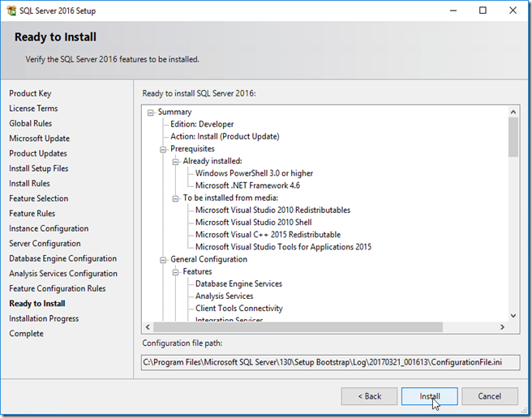
Task: Select Visual Studio 2010 Redistributables row
Action: coord(272,210)
